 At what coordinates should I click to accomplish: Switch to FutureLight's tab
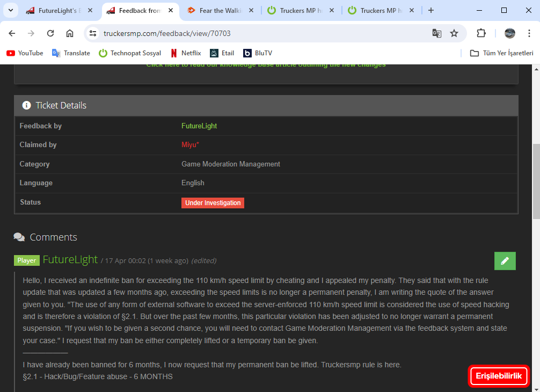click(59, 11)
